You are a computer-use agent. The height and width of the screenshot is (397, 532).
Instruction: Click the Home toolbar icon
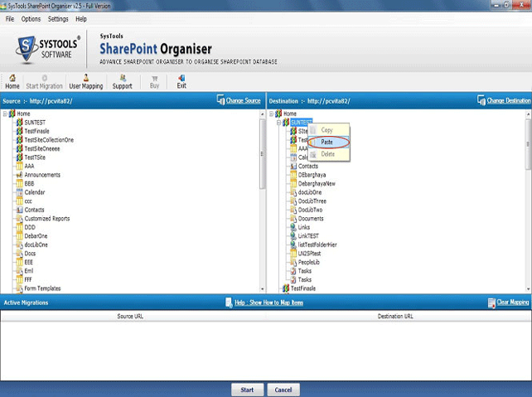point(12,78)
